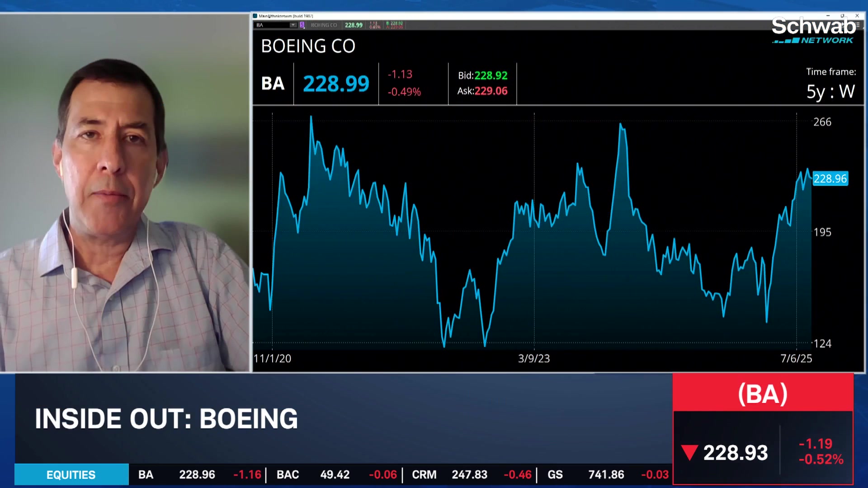Click the CRM symbol in ticker
This screenshot has width=868, height=488.
pyautogui.click(x=424, y=475)
